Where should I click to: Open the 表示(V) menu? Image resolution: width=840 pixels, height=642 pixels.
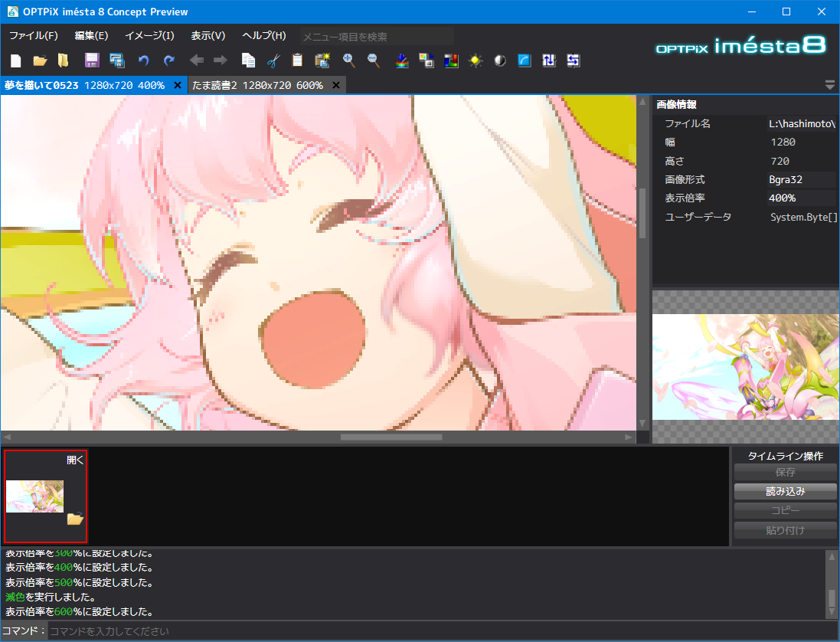(x=208, y=36)
